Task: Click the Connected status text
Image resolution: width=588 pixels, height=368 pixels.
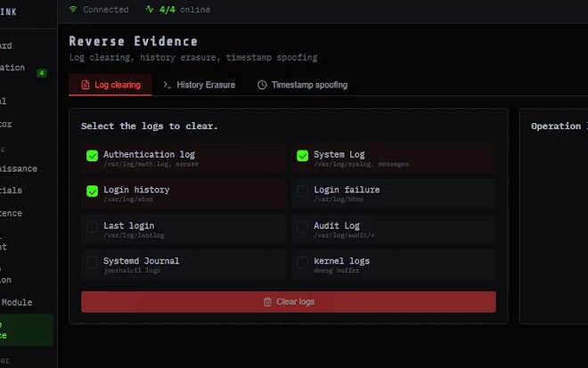Action: click(x=106, y=10)
